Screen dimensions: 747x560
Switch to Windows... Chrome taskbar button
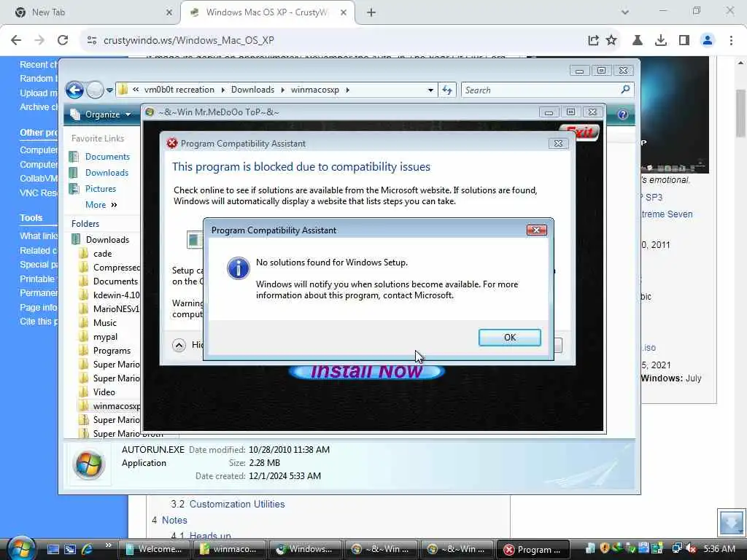(306, 549)
